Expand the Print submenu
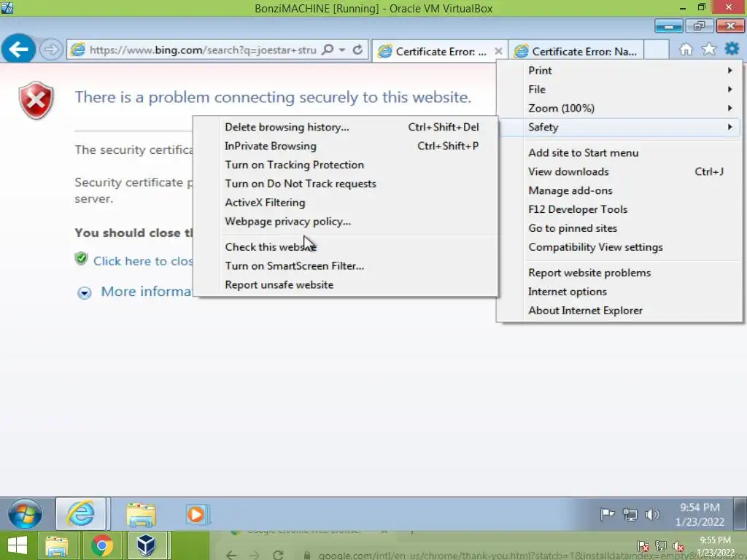This screenshot has height=560, width=747. coord(619,71)
